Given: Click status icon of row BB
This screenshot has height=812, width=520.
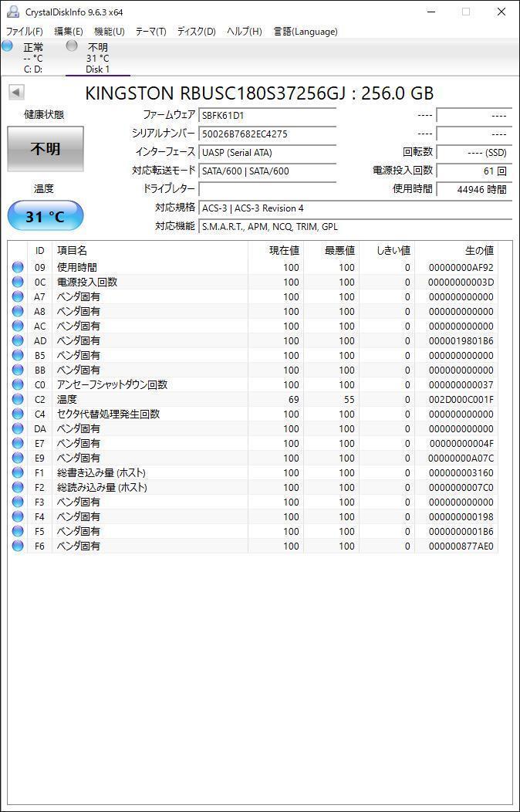Looking at the screenshot, I should click(x=18, y=370).
